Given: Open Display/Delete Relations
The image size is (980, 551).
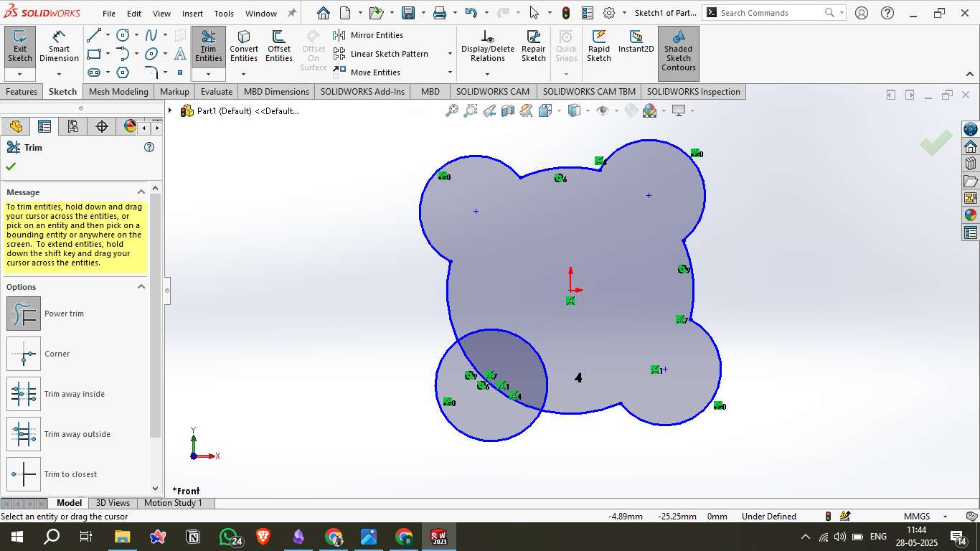Looking at the screenshot, I should point(488,46).
